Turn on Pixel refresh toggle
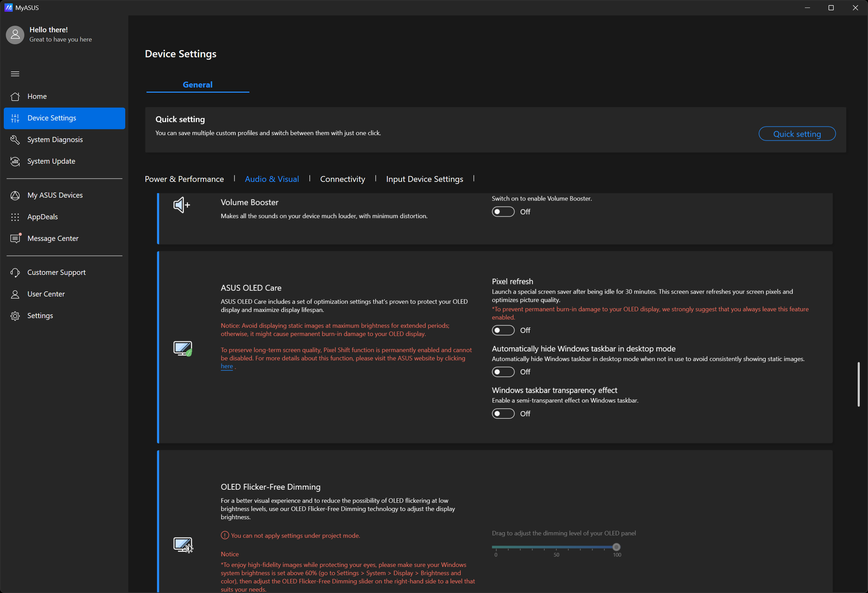868x593 pixels. point(503,330)
